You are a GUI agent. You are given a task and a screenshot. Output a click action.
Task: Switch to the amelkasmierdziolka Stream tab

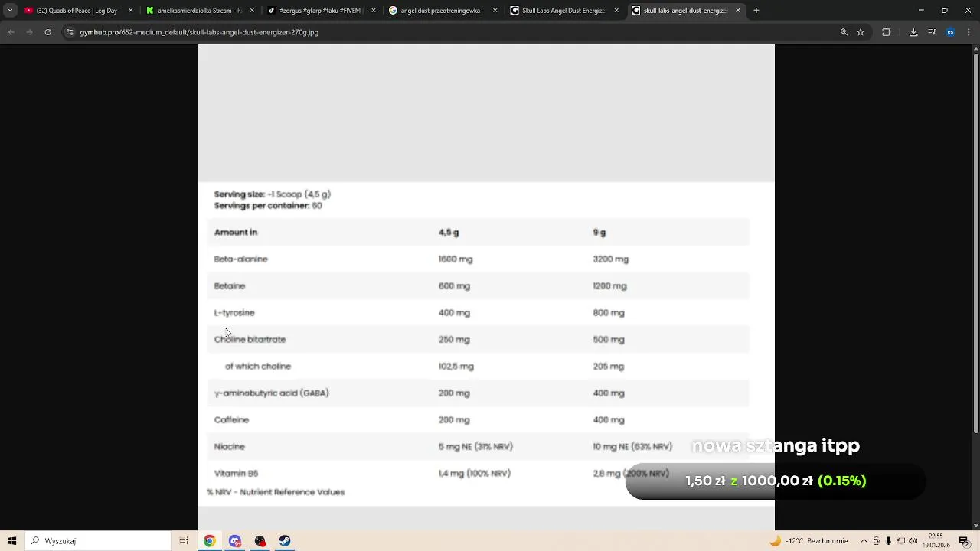point(200,11)
